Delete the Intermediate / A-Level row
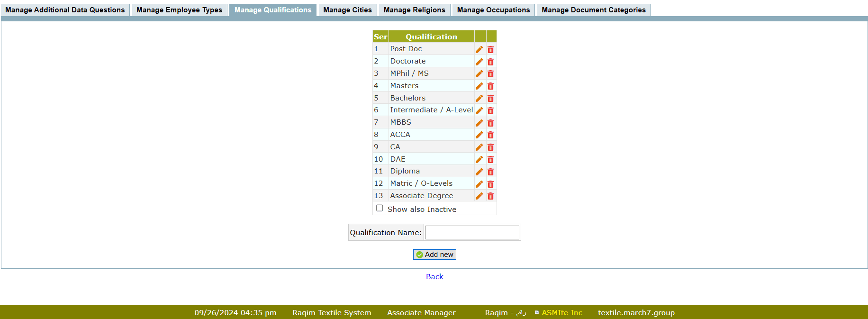Viewport: 868px width, 319px height. click(490, 110)
